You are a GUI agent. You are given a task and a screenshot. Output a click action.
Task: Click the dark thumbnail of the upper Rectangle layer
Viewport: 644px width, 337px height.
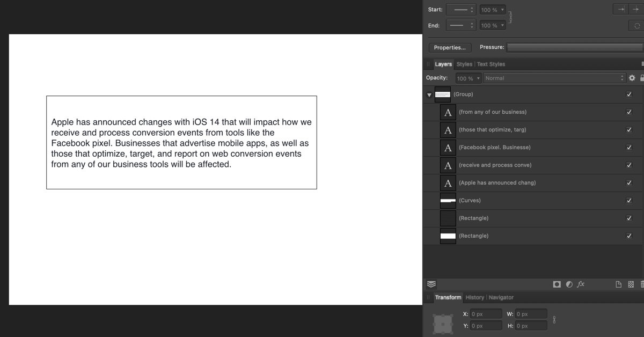[448, 218]
